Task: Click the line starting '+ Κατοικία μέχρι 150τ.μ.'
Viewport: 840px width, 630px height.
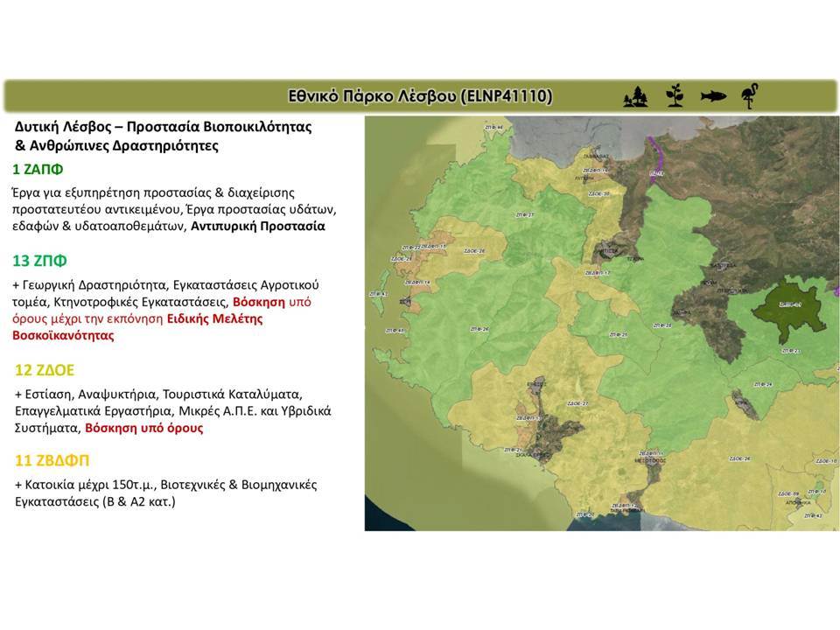Action: pos(165,485)
